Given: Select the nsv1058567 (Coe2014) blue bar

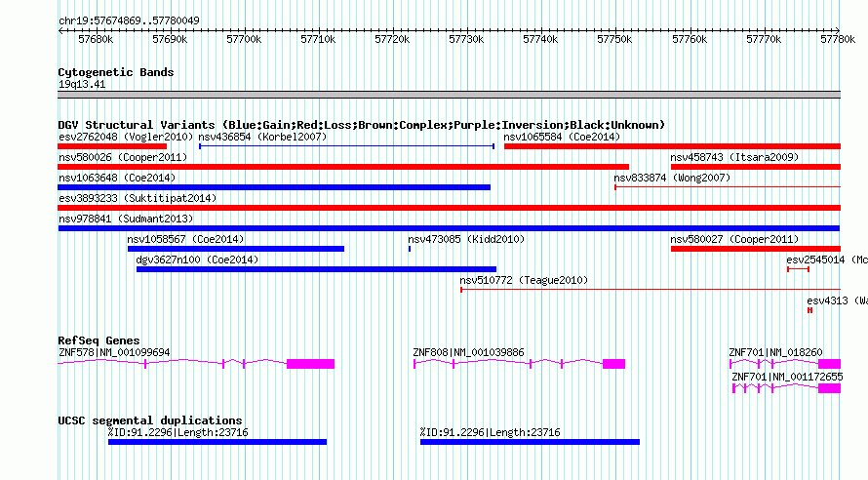Looking at the screenshot, I should (x=236, y=249).
